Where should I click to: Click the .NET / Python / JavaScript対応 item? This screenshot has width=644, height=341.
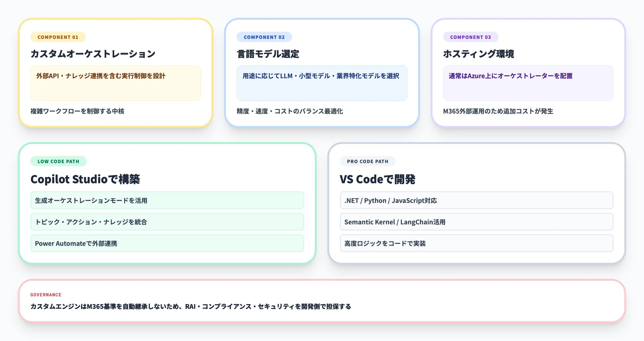(476, 200)
